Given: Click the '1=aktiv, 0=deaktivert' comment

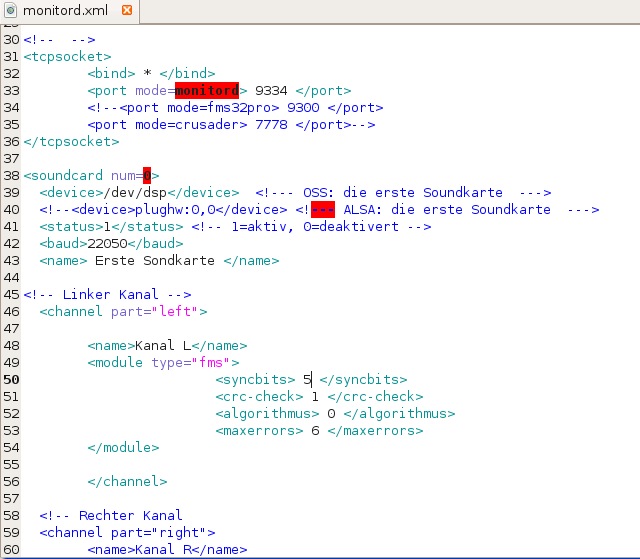Looking at the screenshot, I should pyautogui.click(x=311, y=226).
